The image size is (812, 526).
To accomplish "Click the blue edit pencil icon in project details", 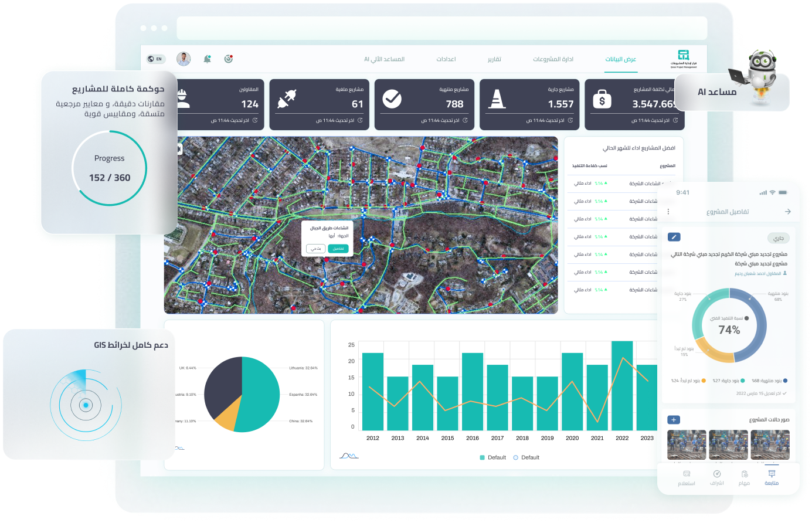I will pyautogui.click(x=674, y=237).
